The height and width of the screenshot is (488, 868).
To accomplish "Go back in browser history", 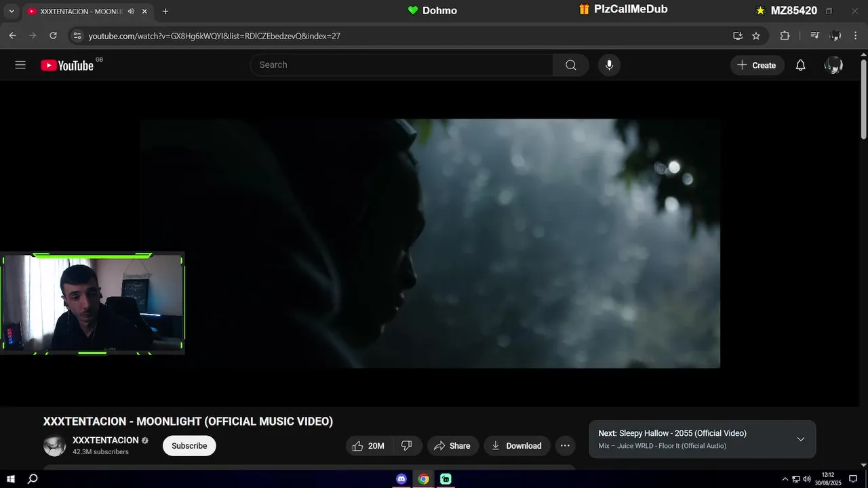I will [x=12, y=35].
